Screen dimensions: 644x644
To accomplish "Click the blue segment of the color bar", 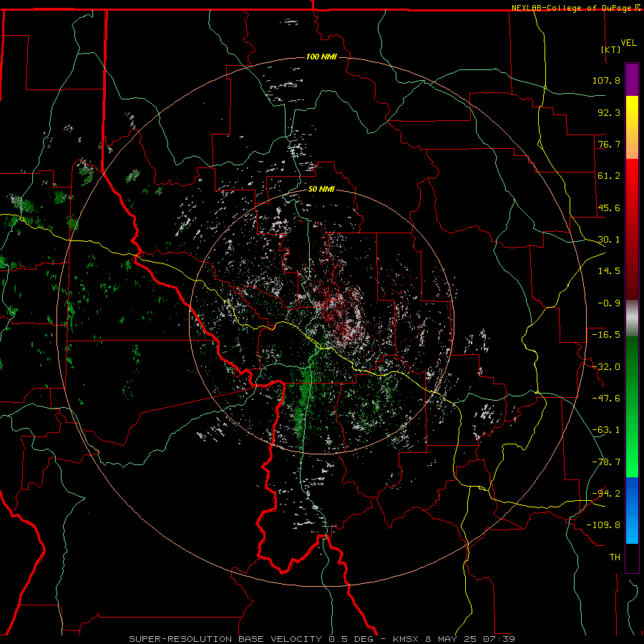I will 632,510.
